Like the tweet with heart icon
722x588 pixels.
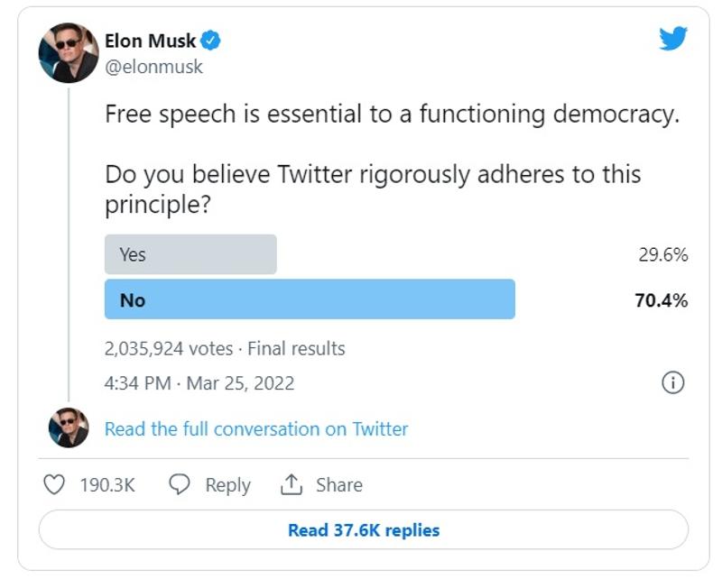click(55, 485)
